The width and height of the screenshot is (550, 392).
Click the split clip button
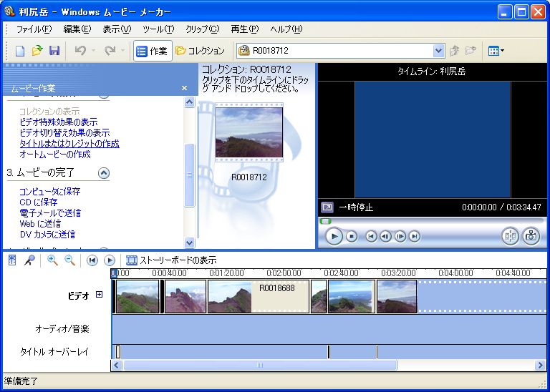tap(510, 236)
